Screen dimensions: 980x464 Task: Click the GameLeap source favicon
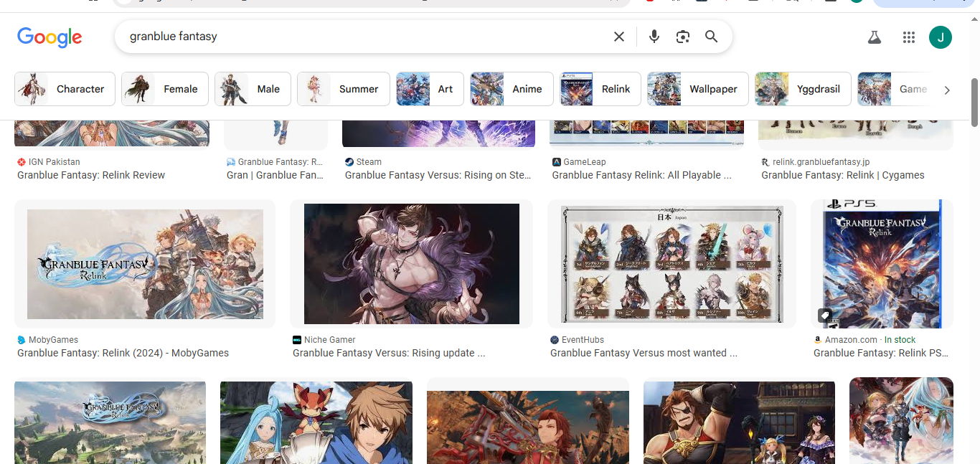coord(557,162)
